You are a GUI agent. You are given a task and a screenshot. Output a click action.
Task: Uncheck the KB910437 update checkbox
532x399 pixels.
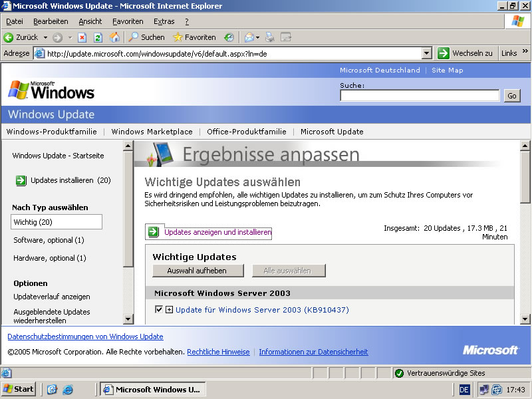pyautogui.click(x=158, y=309)
